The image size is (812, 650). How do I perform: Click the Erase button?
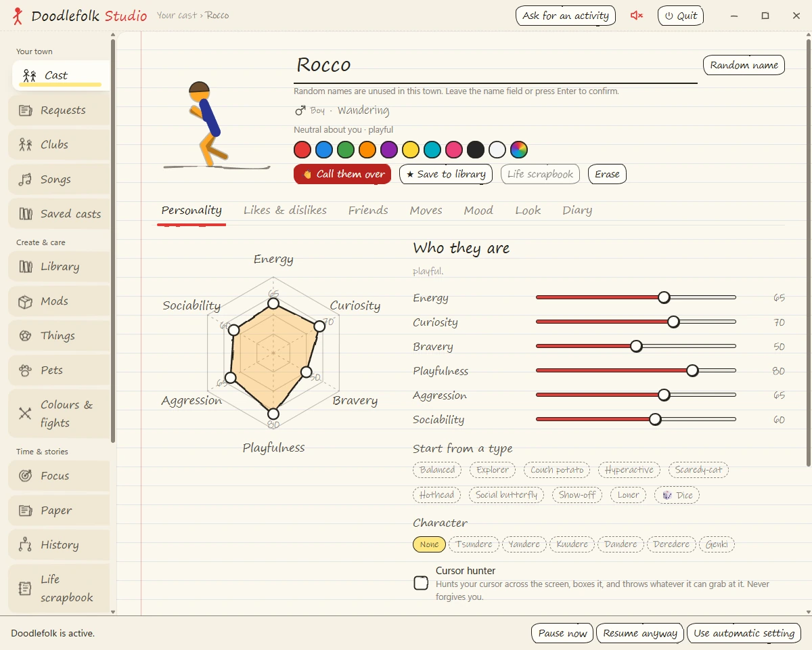tap(607, 174)
